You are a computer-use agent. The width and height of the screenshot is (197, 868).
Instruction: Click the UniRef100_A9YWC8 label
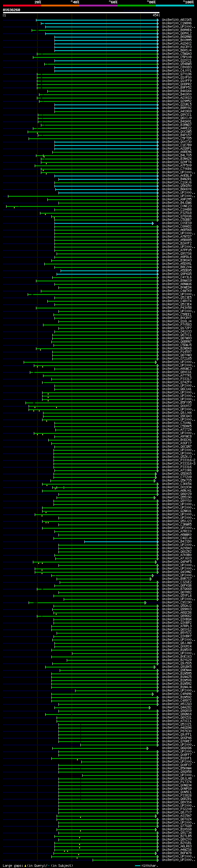point(177,436)
